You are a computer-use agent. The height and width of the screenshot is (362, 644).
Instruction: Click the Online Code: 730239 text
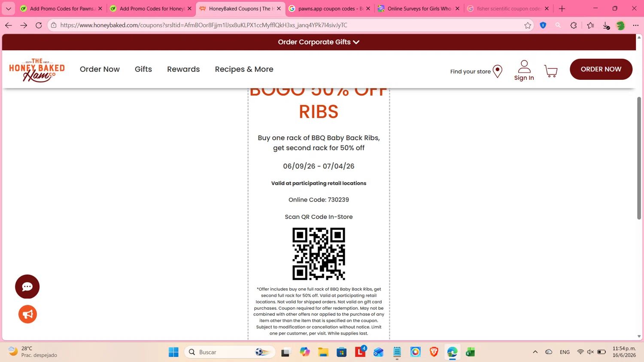tap(319, 200)
